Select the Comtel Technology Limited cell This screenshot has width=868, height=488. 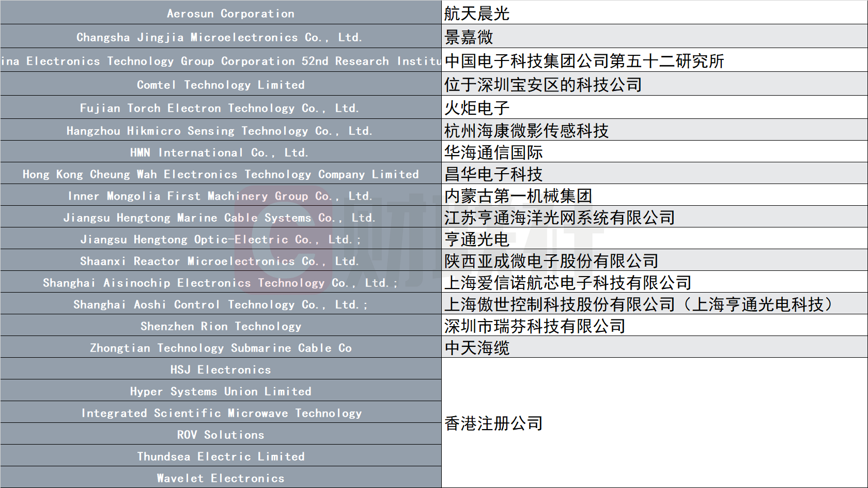click(x=221, y=84)
